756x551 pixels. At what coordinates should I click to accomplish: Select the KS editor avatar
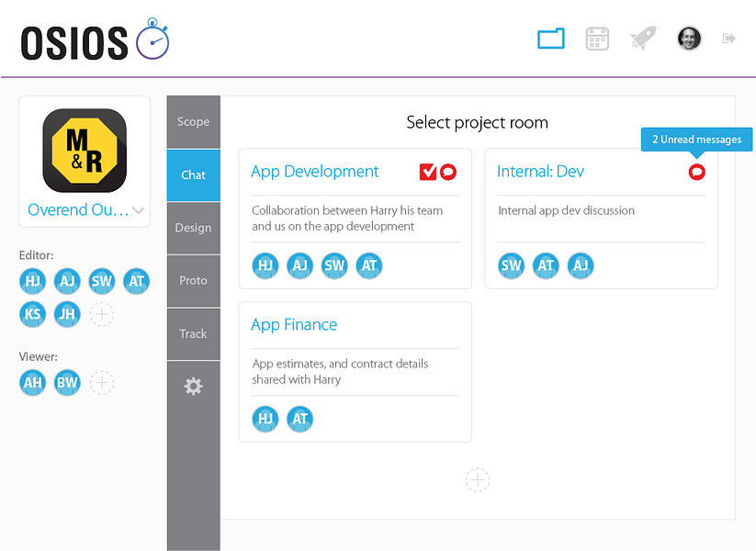point(33,314)
